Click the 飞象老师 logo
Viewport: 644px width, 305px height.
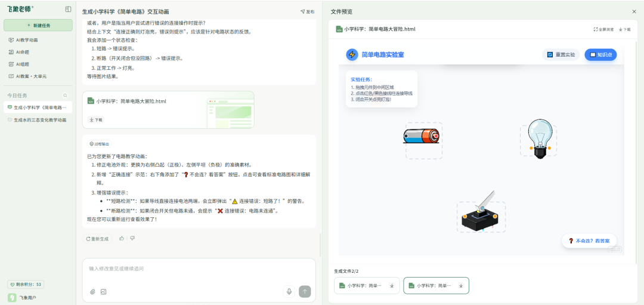click(x=20, y=9)
